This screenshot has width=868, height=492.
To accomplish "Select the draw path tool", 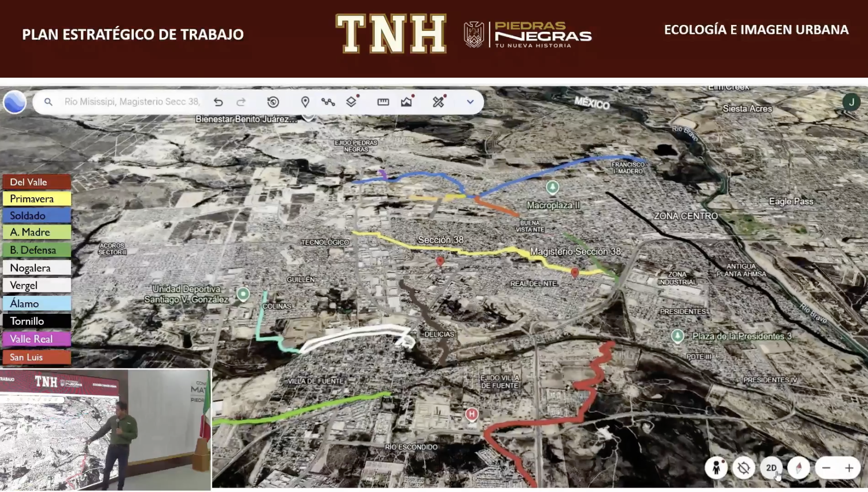I will tap(328, 102).
